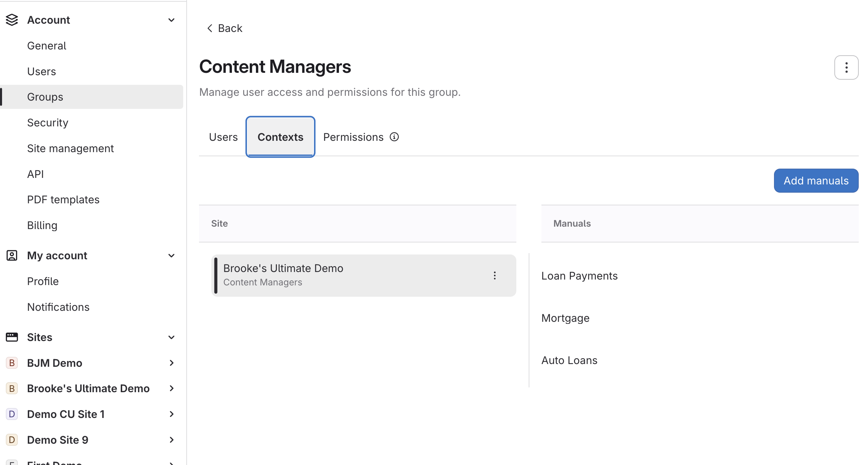Click the Permissions info icon
Image resolution: width=868 pixels, height=465 pixels.
click(394, 137)
